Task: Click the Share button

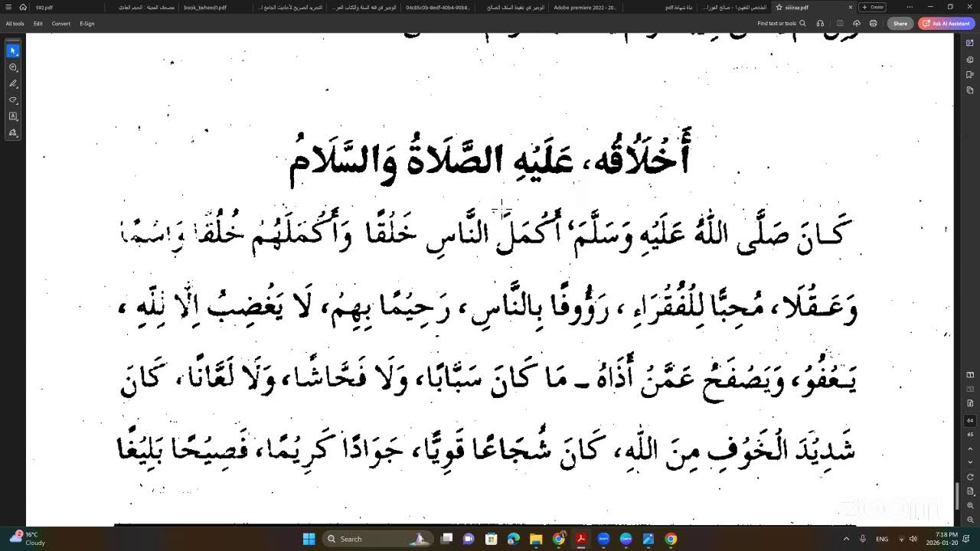Action: click(900, 24)
